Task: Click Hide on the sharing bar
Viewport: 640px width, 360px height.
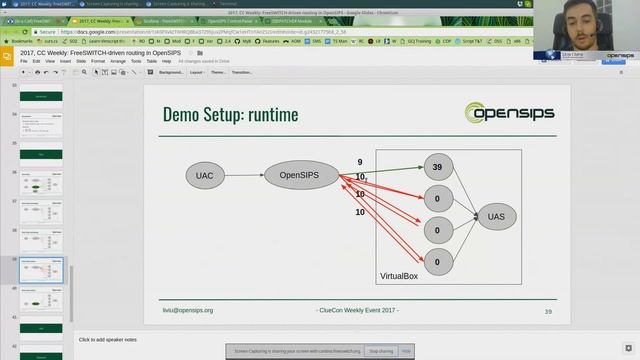Action: click(406, 351)
